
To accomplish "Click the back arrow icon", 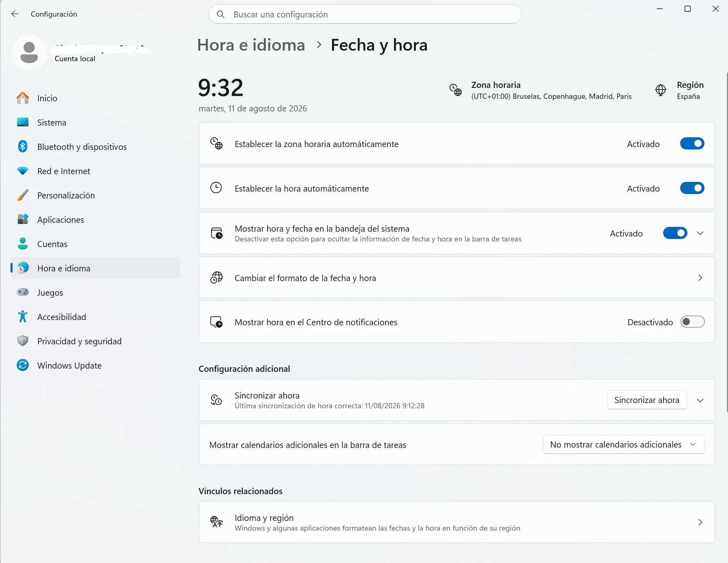I will pyautogui.click(x=15, y=14).
